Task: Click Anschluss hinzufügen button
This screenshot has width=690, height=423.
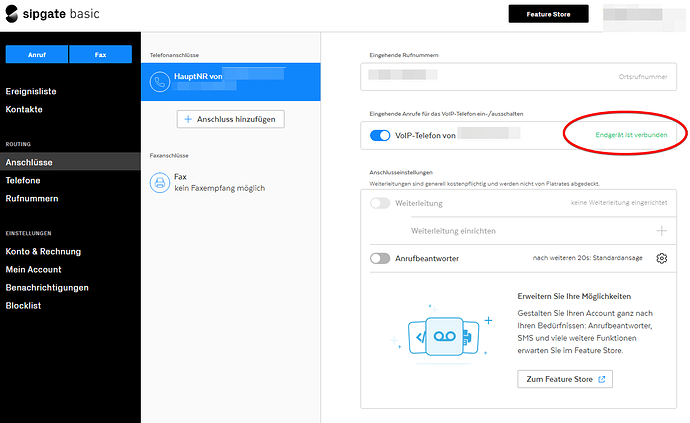Action: tap(231, 119)
